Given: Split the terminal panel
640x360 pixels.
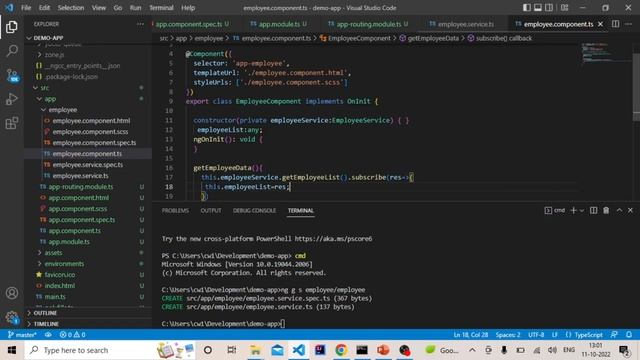Looking at the screenshot, I should tap(593, 210).
